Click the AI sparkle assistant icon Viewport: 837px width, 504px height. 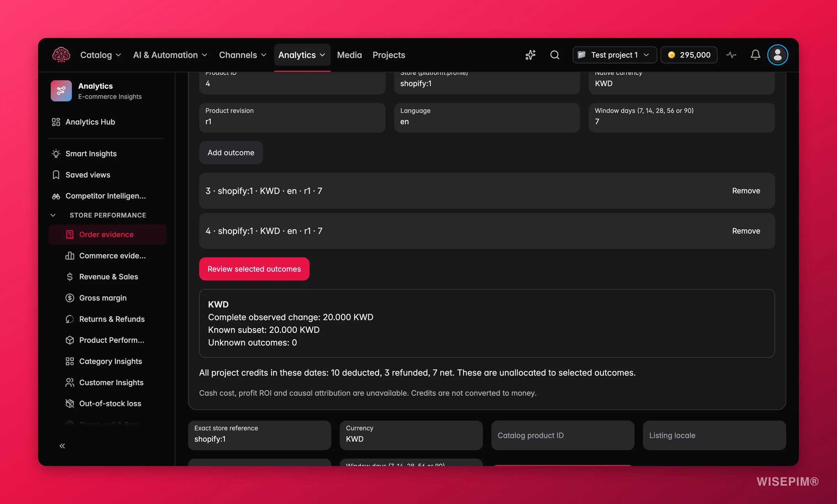point(530,55)
